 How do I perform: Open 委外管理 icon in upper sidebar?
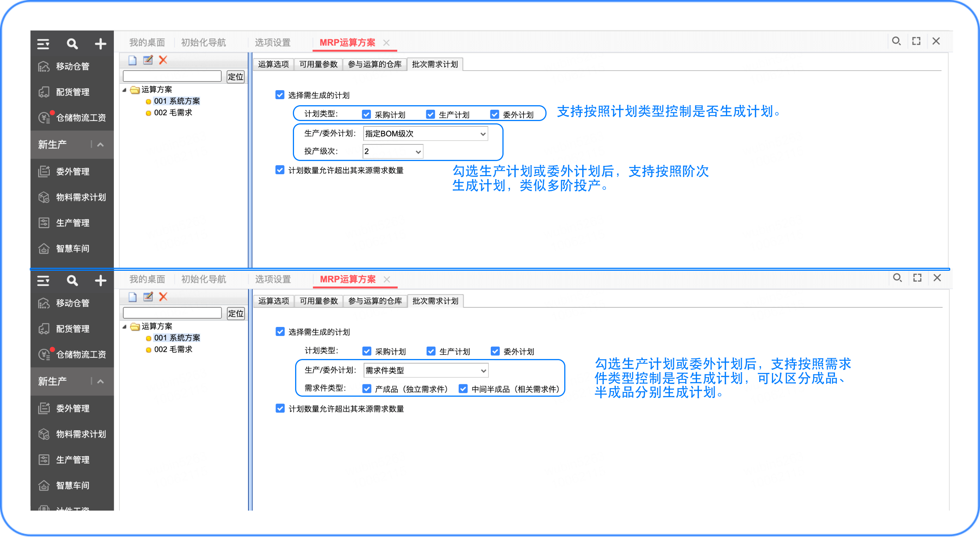(x=44, y=172)
